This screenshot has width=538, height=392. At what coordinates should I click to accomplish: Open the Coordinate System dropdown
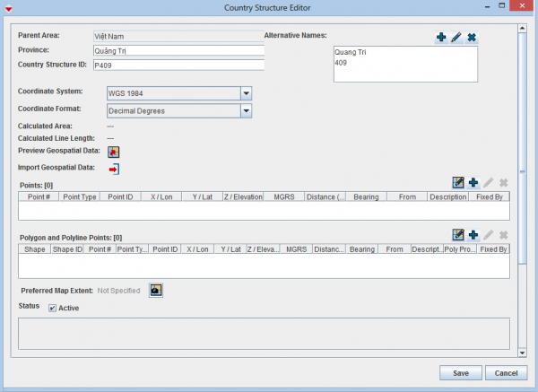coord(247,93)
